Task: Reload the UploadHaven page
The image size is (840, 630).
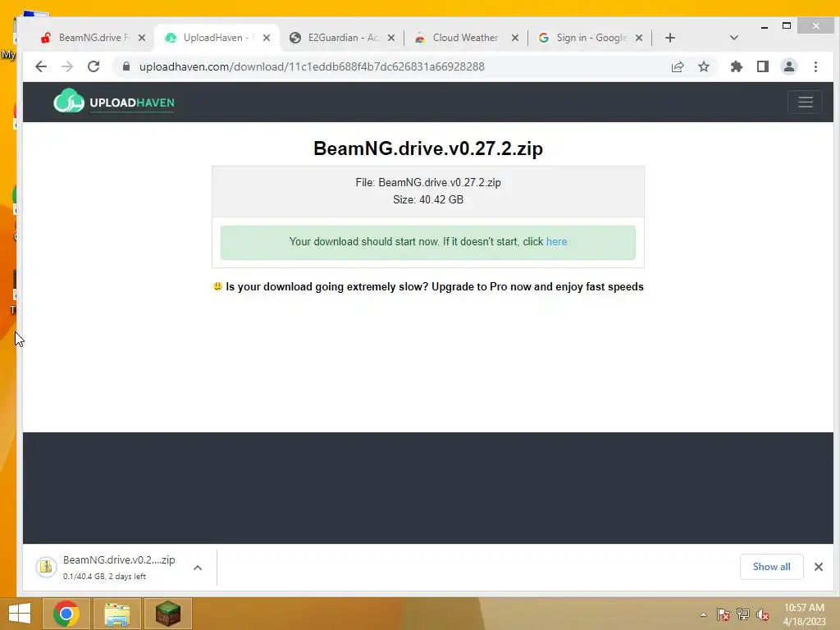Action: [94, 66]
